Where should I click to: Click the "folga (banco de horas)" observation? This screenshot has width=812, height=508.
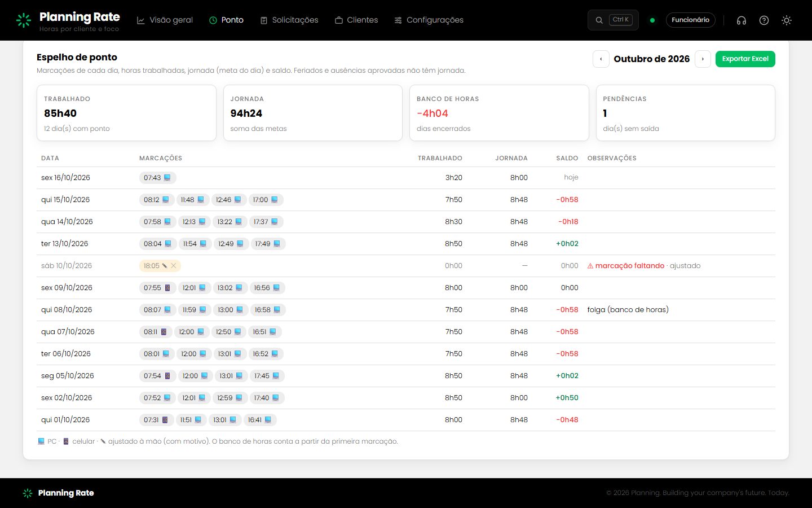pos(628,310)
